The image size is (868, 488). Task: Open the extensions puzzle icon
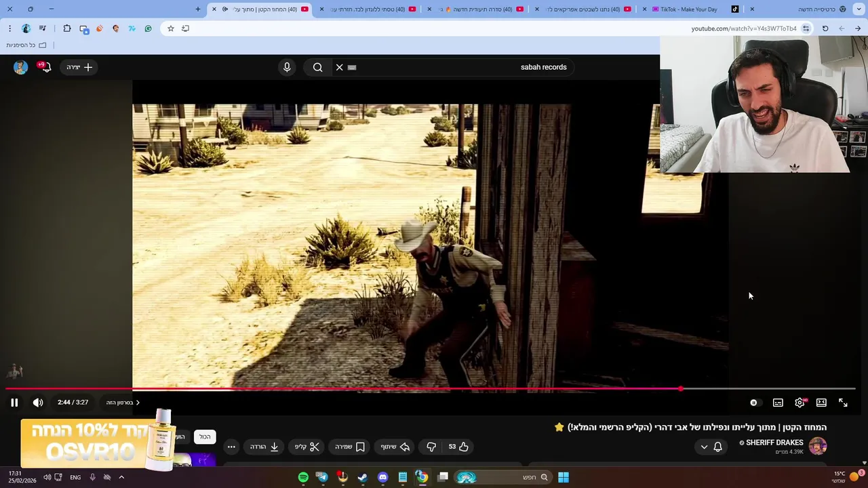(x=66, y=28)
